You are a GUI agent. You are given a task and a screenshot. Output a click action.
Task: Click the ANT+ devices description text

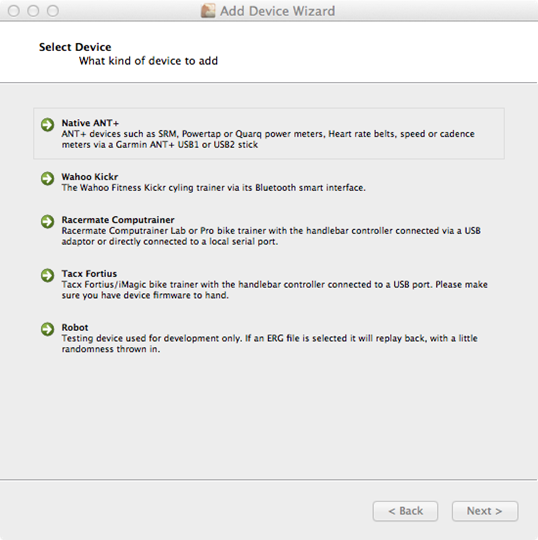[x=268, y=139]
